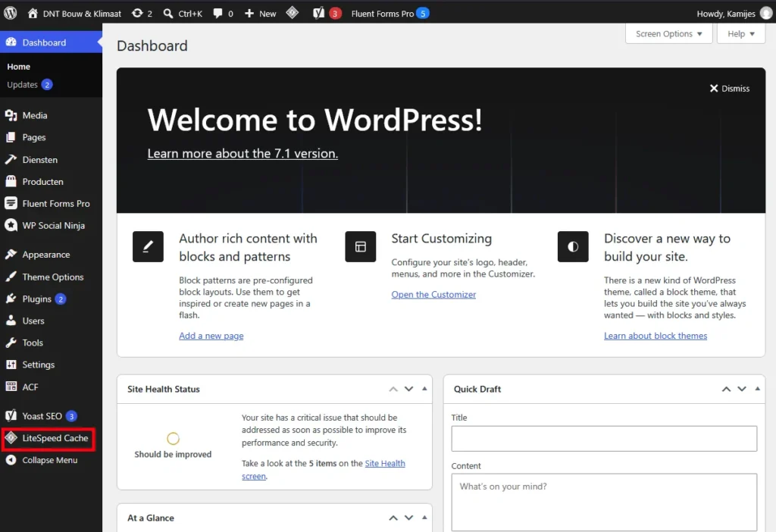The height and width of the screenshot is (532, 776).
Task: Click the WP Social Ninja star icon
Action: click(11, 225)
